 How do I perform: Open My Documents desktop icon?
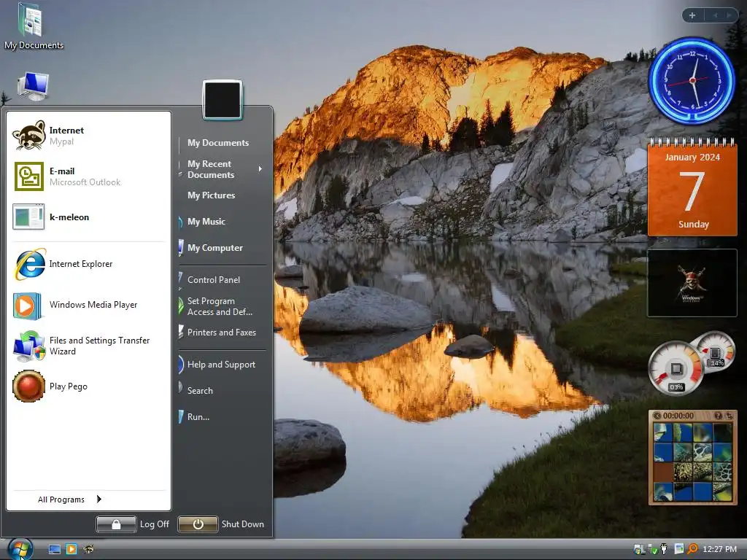click(x=33, y=26)
